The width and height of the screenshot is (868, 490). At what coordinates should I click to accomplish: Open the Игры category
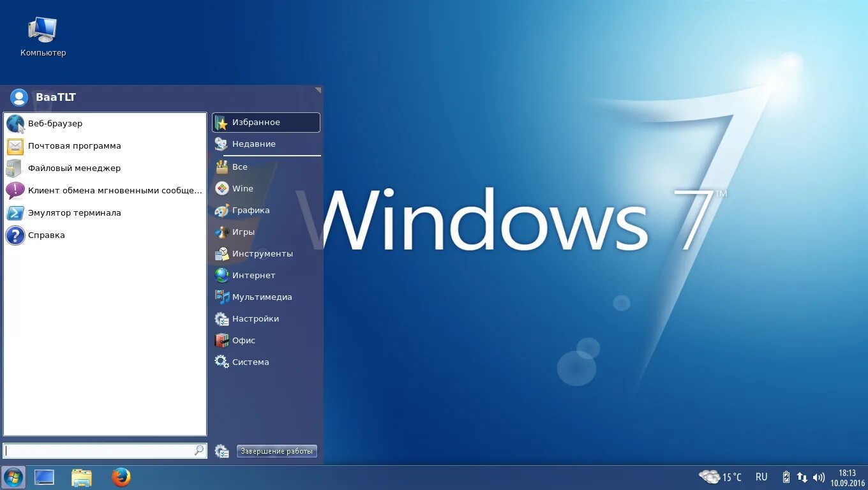pos(266,232)
